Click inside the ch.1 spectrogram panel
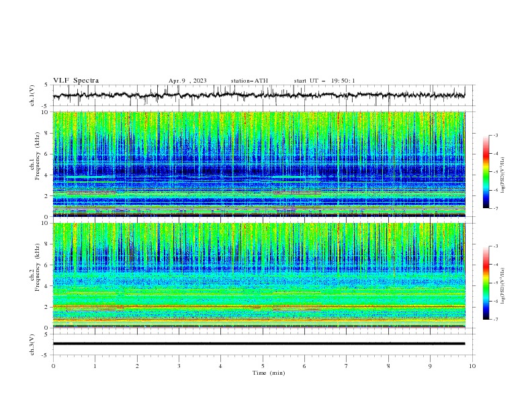 259,164
